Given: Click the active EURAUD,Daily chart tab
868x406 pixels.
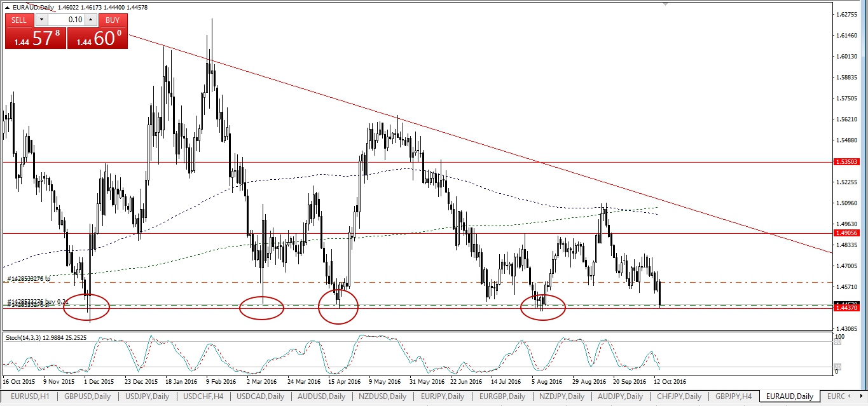Looking at the screenshot, I should click(x=790, y=396).
